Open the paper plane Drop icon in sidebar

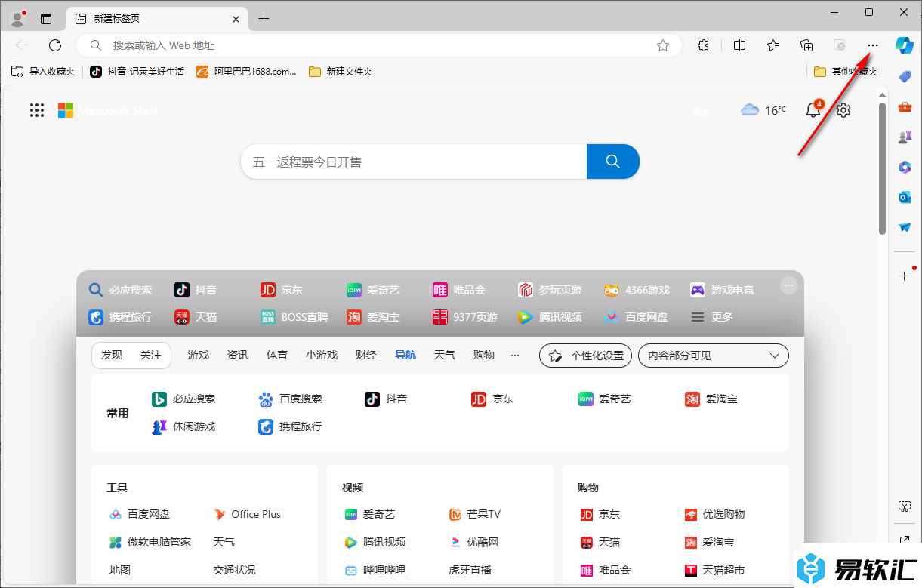[x=905, y=227]
